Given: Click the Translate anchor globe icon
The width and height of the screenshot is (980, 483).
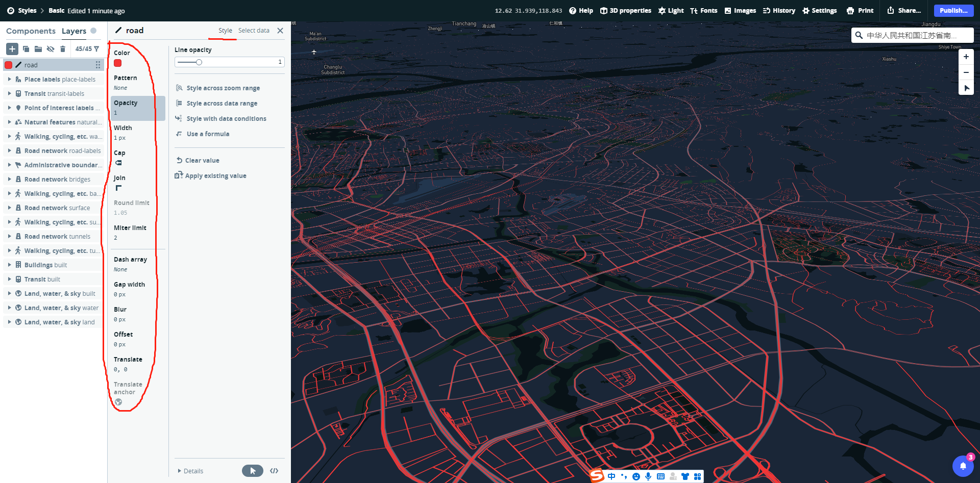Looking at the screenshot, I should coord(118,402).
